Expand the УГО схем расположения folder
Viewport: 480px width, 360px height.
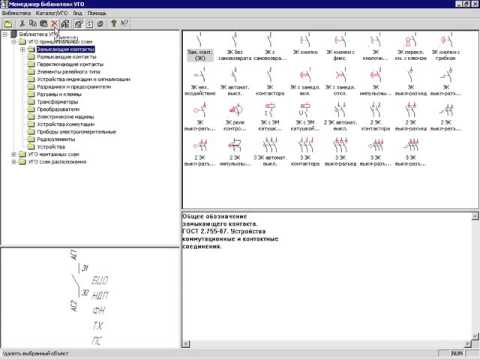click(x=14, y=162)
